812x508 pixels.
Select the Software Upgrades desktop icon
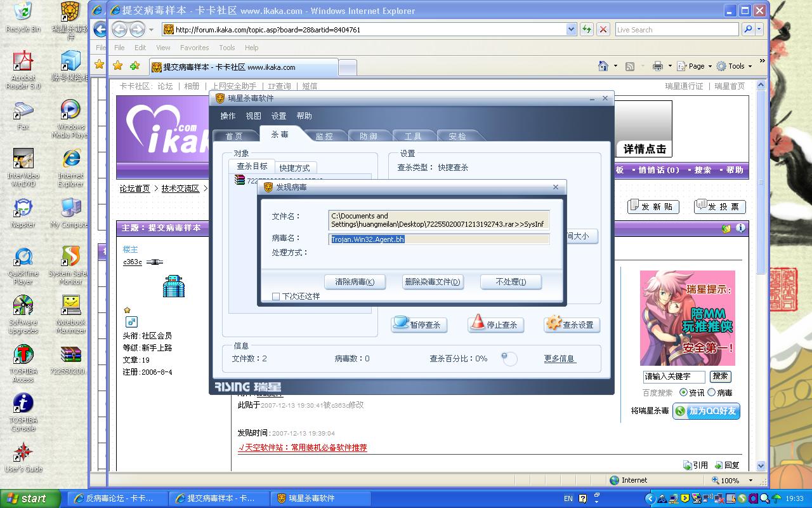click(23, 314)
